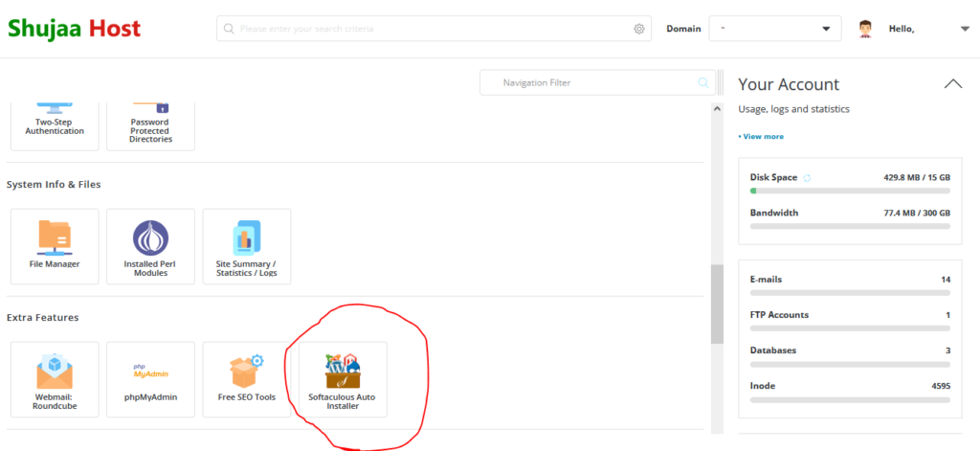This screenshot has width=980, height=451.
Task: Click the vertical scrollbar thumb
Action: point(717,304)
